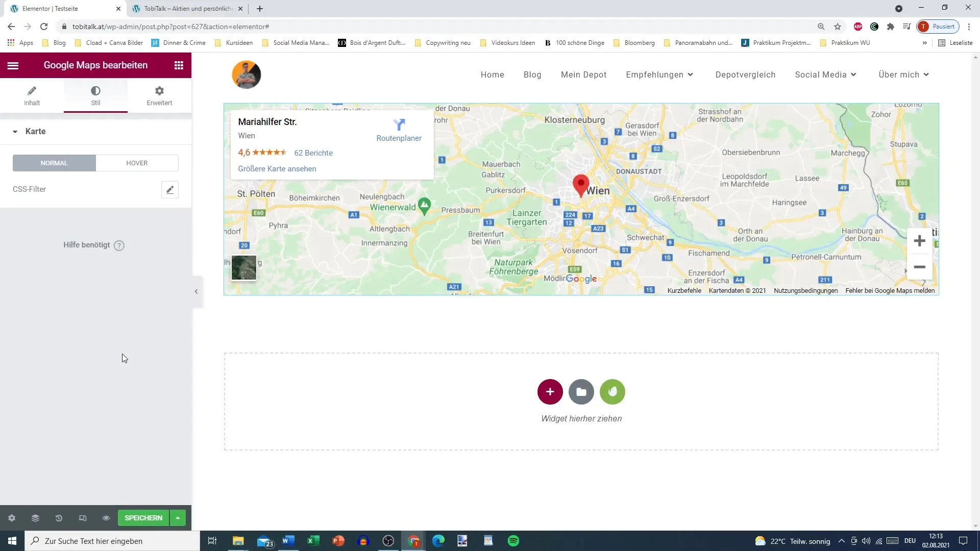Image resolution: width=980 pixels, height=551 pixels.
Task: Expand the Empfehlungen dropdown menu
Action: click(659, 74)
